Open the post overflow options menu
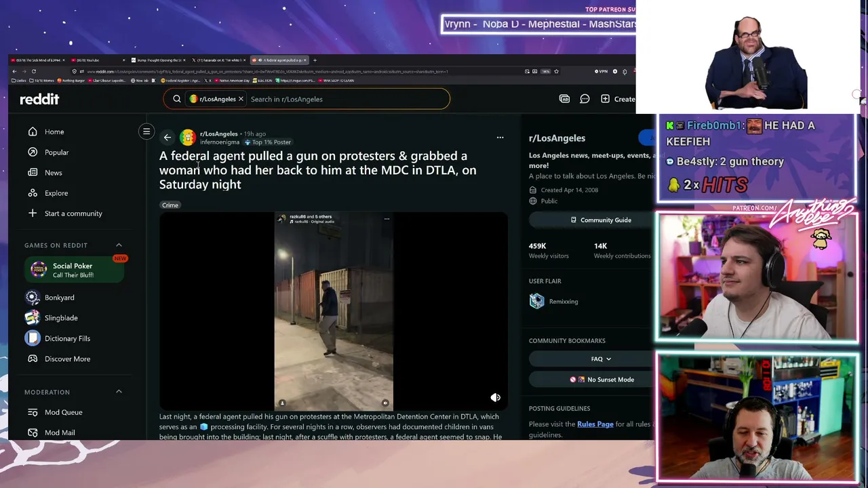The width and height of the screenshot is (868, 488). click(500, 138)
